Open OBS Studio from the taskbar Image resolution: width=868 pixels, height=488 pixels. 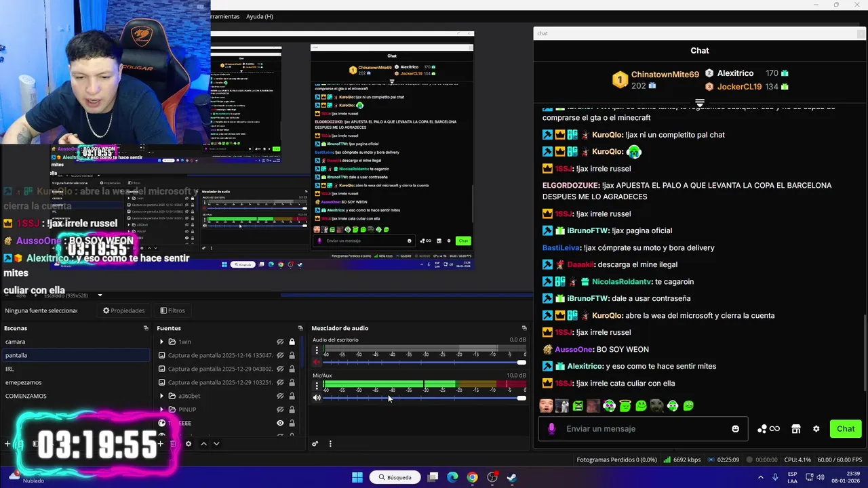(x=492, y=477)
